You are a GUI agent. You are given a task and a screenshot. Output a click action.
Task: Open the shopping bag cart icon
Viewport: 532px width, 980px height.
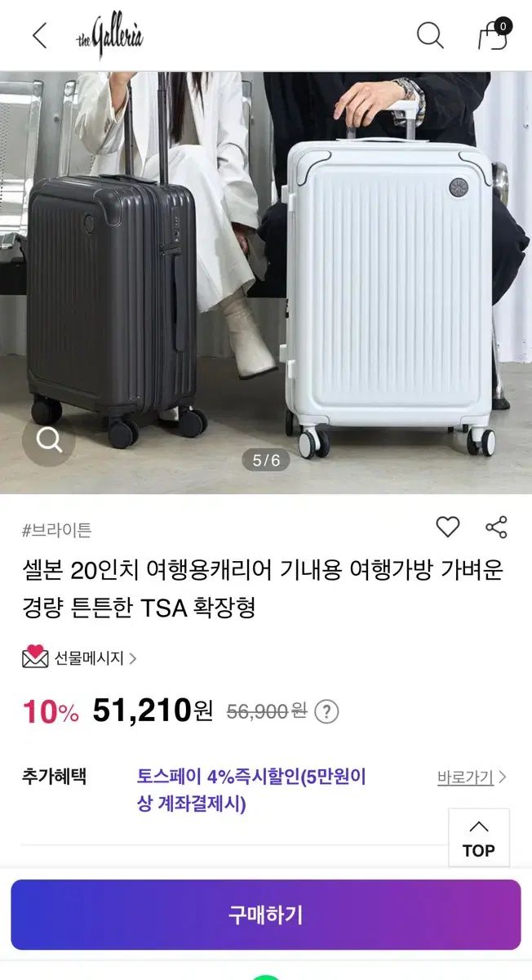click(x=494, y=34)
